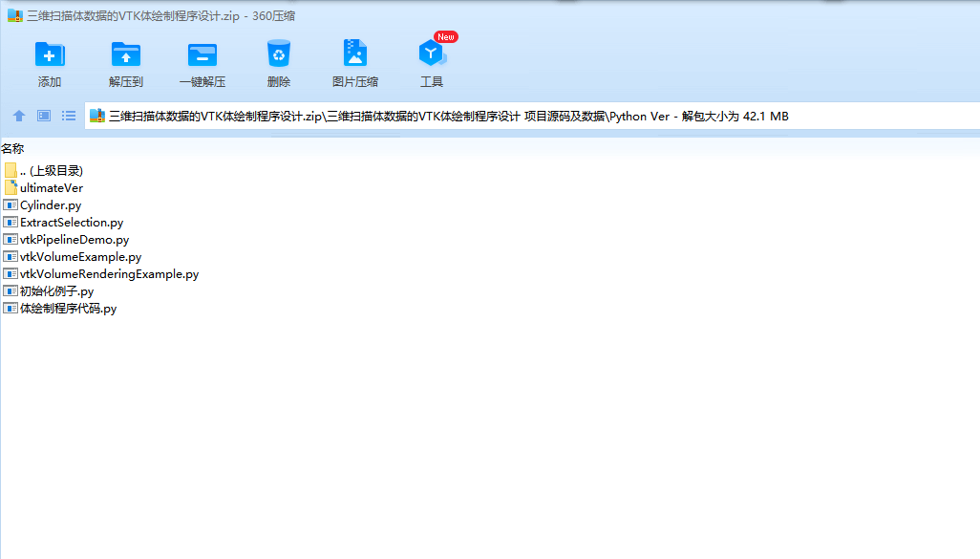Screen dimensions: 980x559
Task: Click the 删除 (Delete) trash icon
Action: (279, 54)
